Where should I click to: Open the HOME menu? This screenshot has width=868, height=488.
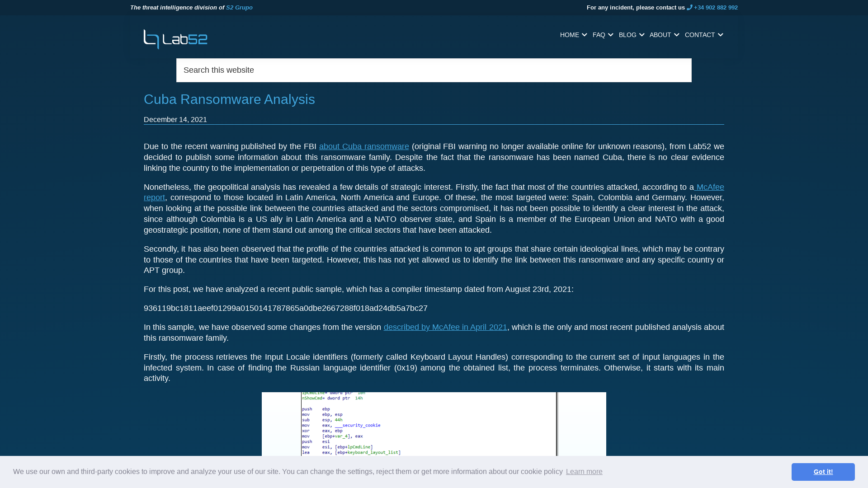(569, 35)
